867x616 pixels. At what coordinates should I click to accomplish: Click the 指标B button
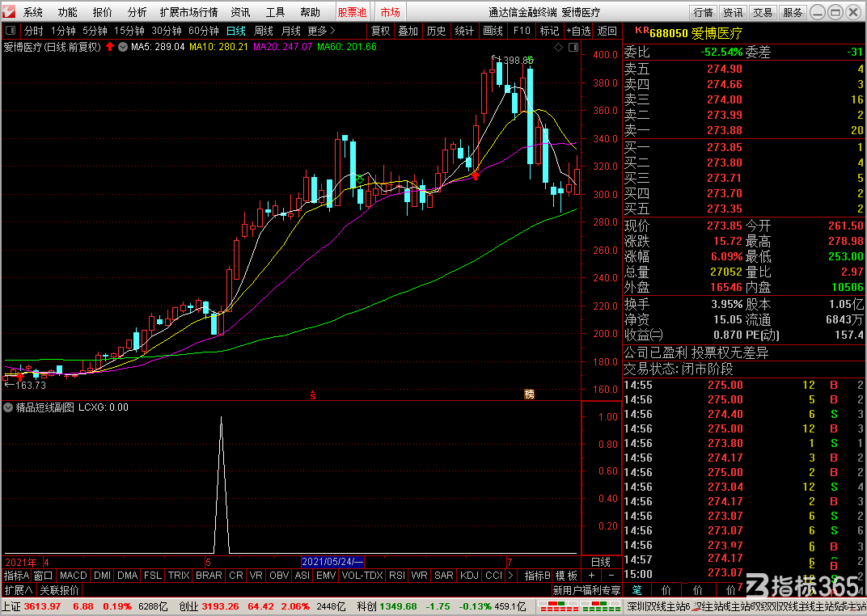pos(537,576)
